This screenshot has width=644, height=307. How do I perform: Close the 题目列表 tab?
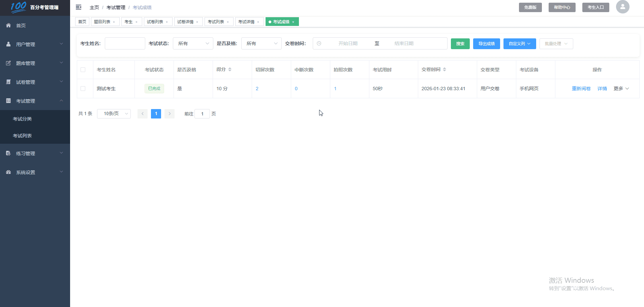(114, 22)
